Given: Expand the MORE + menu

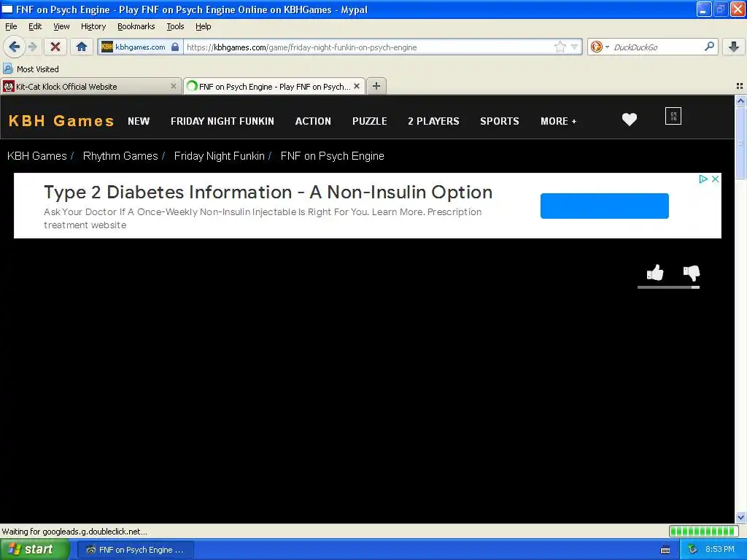Looking at the screenshot, I should pyautogui.click(x=558, y=121).
